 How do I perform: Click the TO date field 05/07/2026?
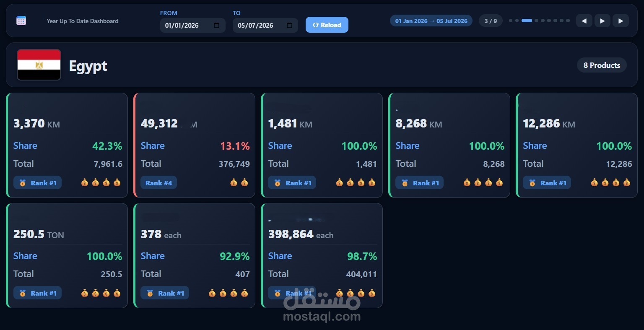tap(265, 25)
